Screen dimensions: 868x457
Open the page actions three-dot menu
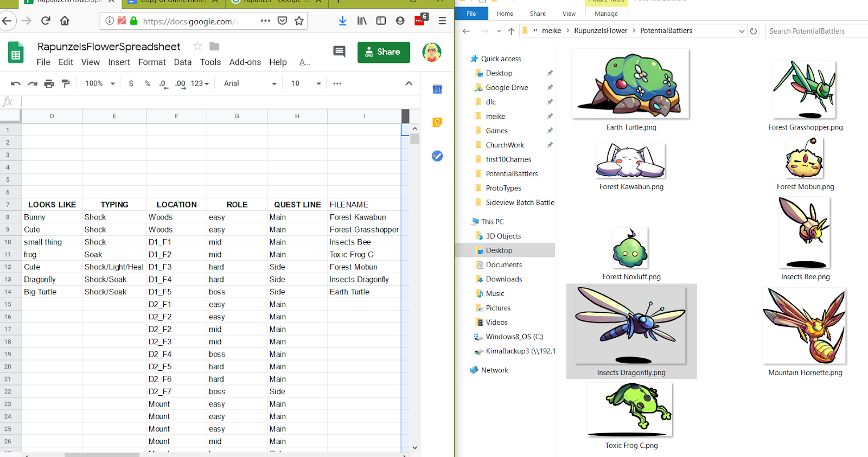coord(265,21)
